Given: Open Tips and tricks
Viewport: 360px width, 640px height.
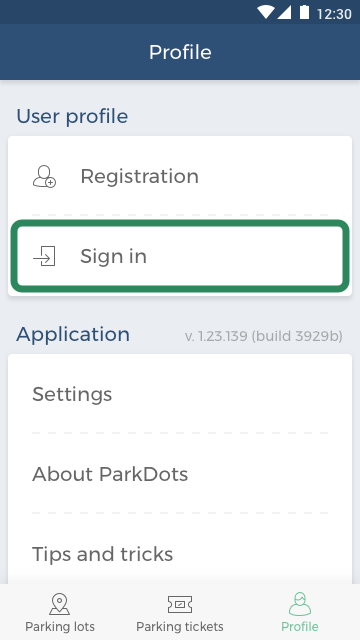Looking at the screenshot, I should pyautogui.click(x=180, y=554).
